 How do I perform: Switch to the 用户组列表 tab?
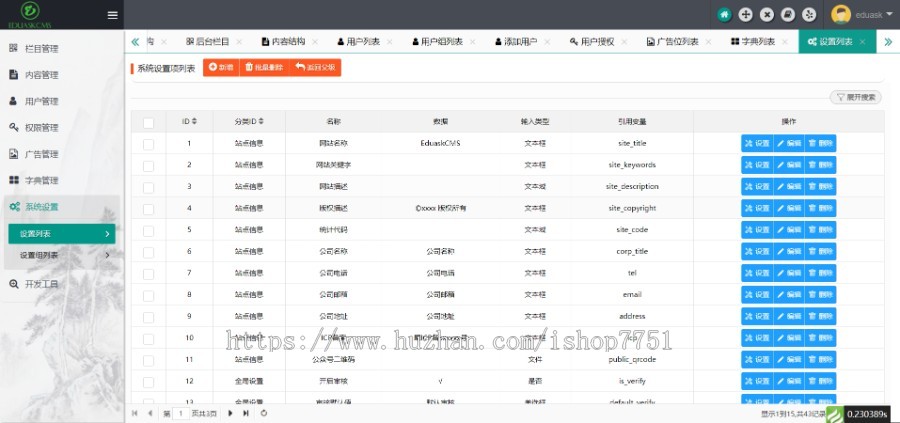click(437, 42)
